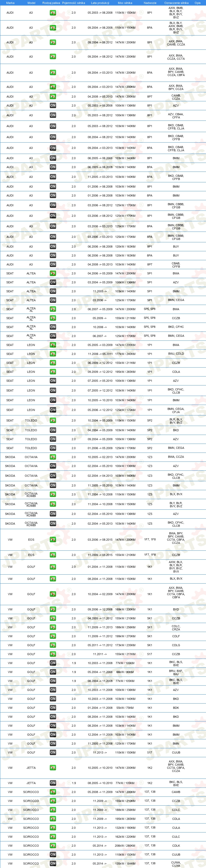Click diesel ON icon in ALTEA XL BKD, CFHC row
Image resolution: width=206 pixels, height=868 pixels.
(x=53, y=327)
